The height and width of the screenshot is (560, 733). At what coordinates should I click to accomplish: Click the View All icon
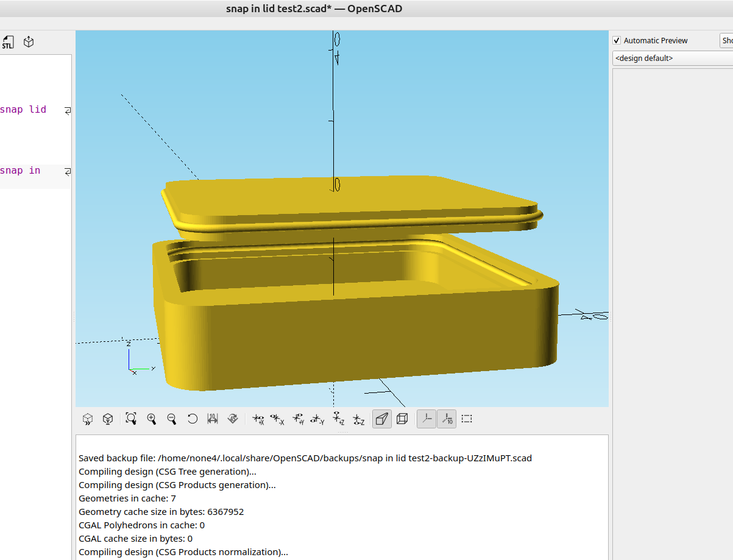click(131, 419)
